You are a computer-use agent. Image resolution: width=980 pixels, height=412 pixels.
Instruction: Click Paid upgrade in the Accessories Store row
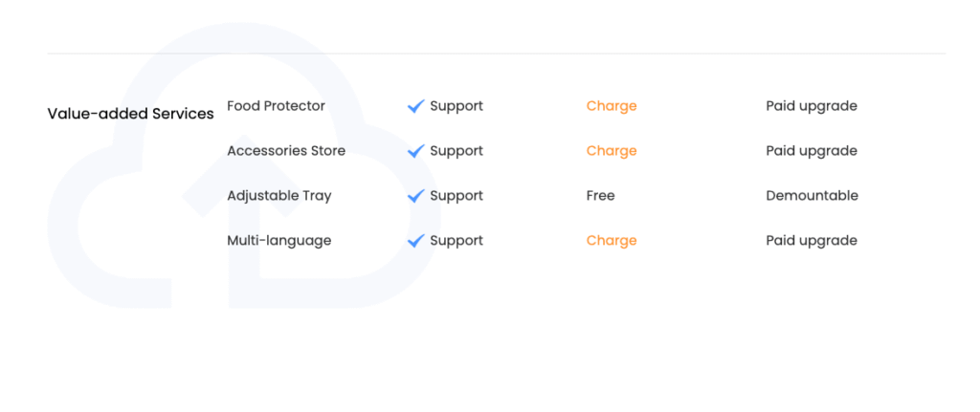coord(812,151)
